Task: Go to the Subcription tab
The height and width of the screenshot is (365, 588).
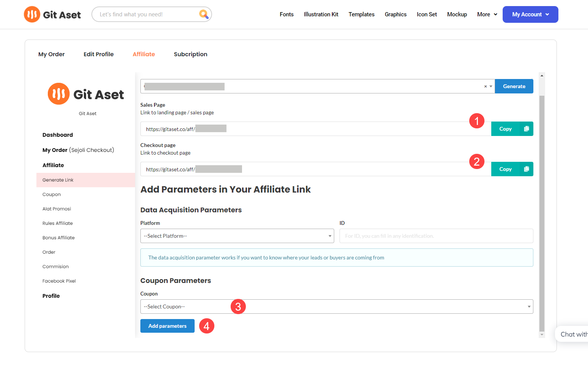Action: click(190, 54)
